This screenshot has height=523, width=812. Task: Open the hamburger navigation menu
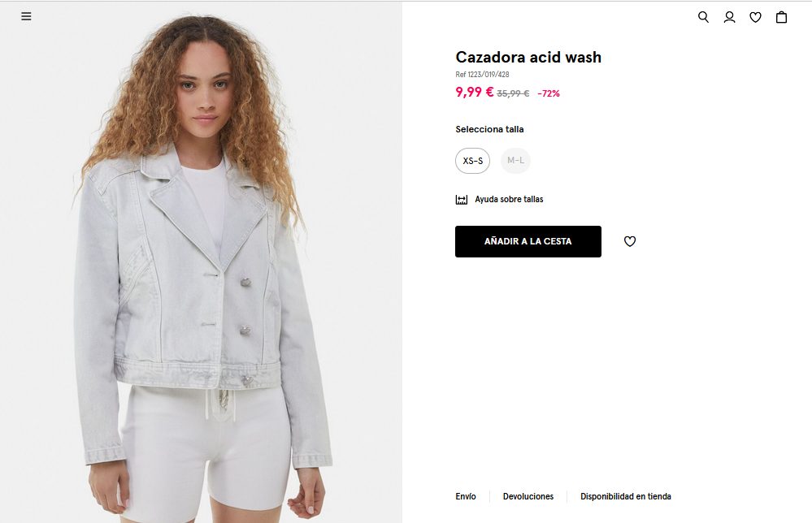click(26, 16)
